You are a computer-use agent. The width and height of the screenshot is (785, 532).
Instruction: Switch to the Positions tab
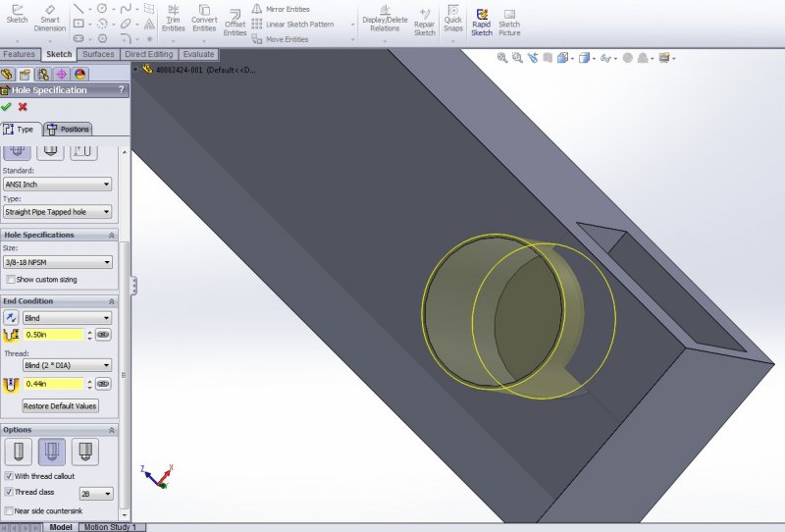[x=68, y=129]
